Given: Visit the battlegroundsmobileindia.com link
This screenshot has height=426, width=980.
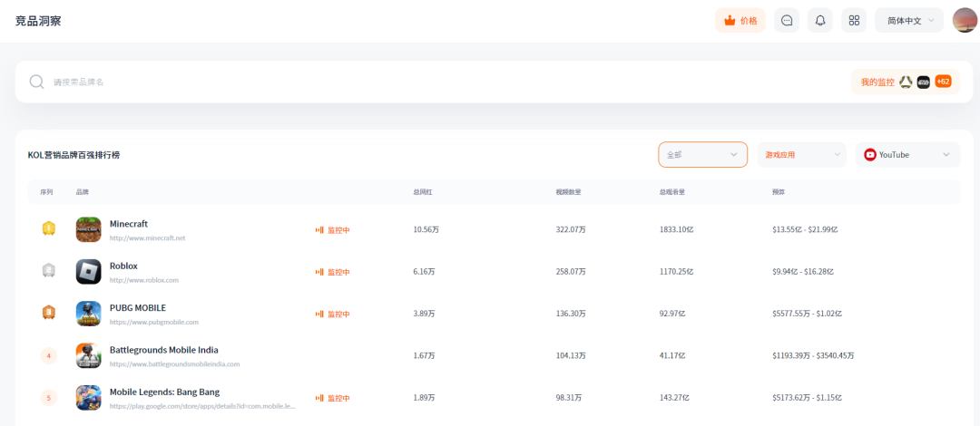Looking at the screenshot, I should coord(174,363).
